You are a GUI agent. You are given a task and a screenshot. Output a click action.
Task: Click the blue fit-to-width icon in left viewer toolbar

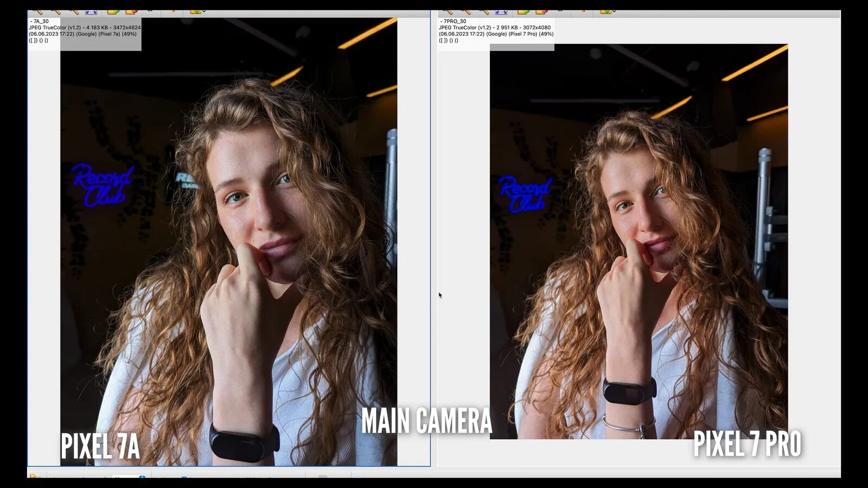tap(91, 11)
